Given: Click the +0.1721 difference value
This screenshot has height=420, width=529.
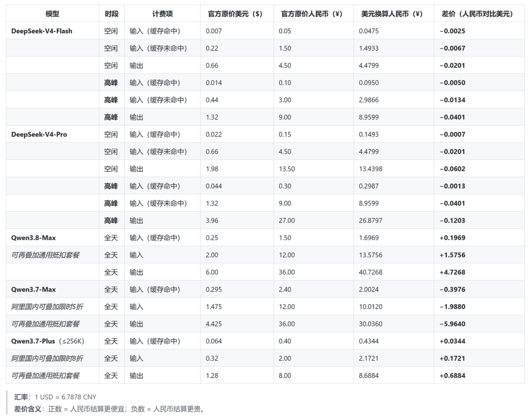Looking at the screenshot, I should [x=453, y=358].
